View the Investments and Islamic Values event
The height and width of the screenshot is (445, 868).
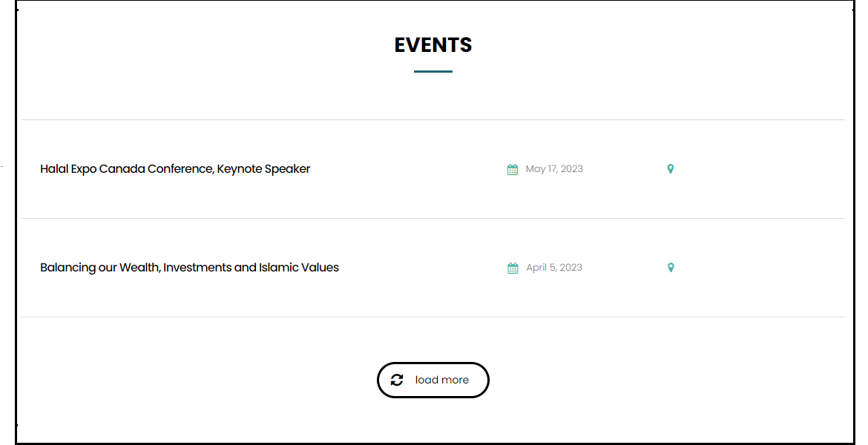click(x=189, y=267)
